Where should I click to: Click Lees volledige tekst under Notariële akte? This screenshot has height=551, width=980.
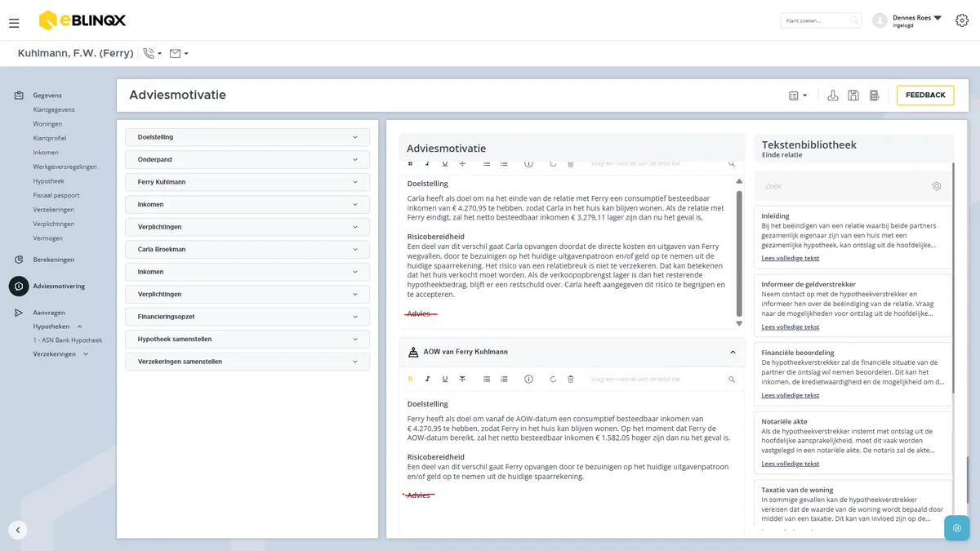tap(791, 464)
